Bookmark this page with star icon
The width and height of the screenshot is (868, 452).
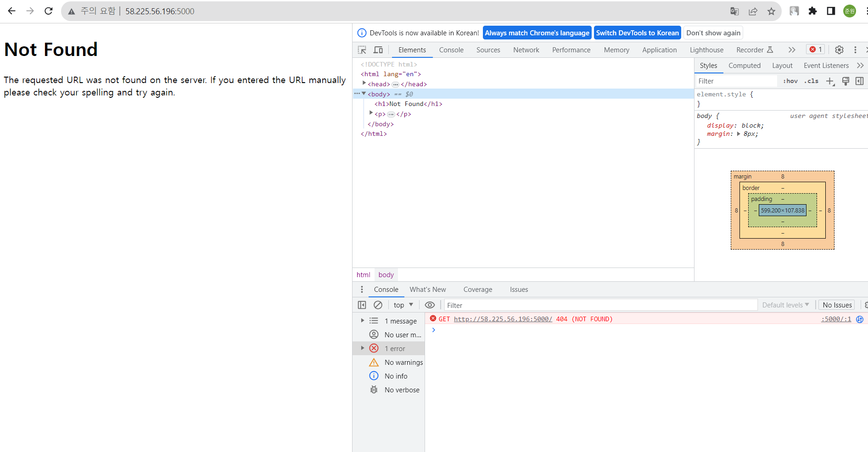coord(771,11)
